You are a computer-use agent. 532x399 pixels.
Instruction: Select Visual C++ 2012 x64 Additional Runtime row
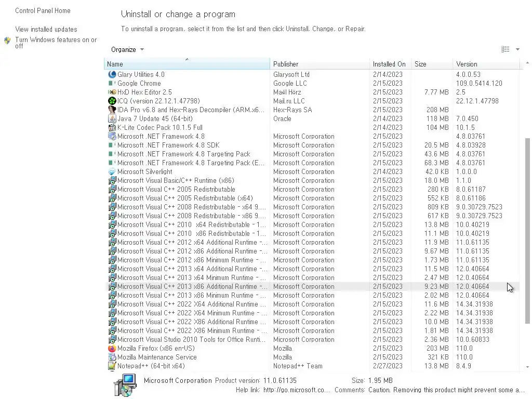click(x=312, y=242)
